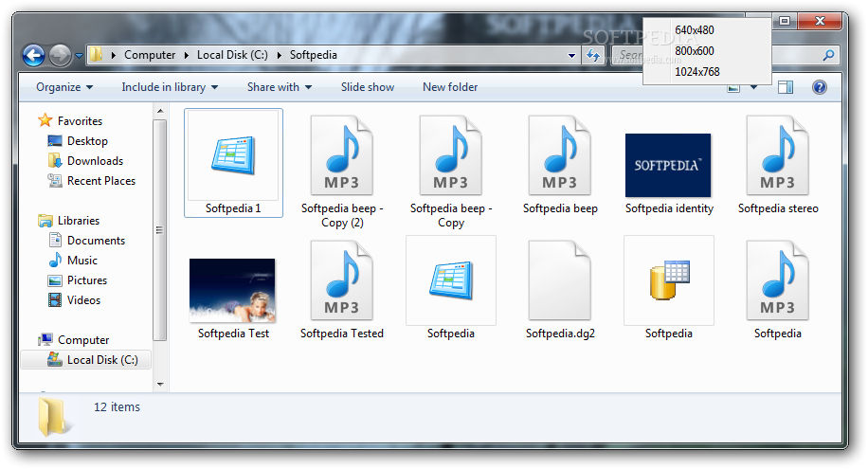
Task: Refresh the folder with refresh icon
Action: coord(593,55)
